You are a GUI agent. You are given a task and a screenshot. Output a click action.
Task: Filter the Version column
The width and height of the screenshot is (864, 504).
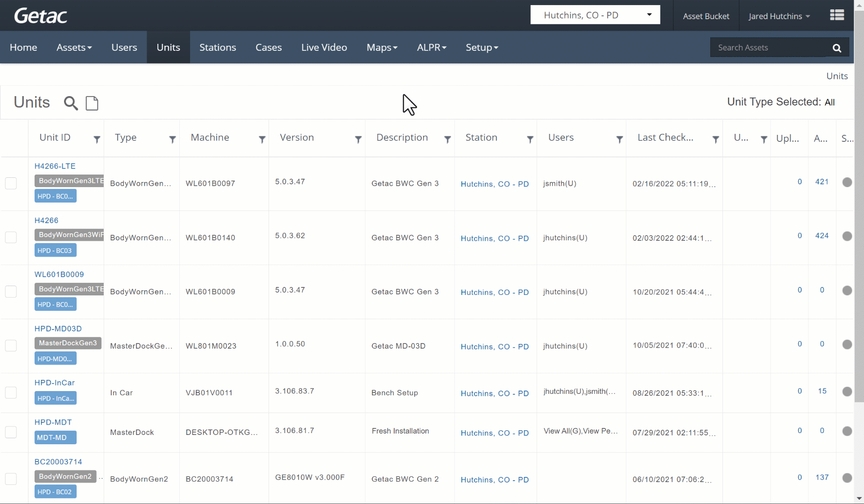358,139
